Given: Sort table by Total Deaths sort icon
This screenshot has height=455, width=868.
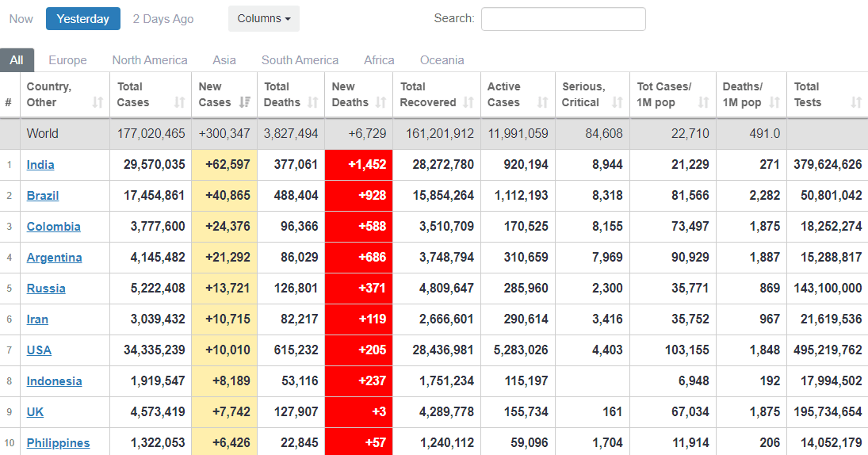Looking at the screenshot, I should (x=312, y=102).
